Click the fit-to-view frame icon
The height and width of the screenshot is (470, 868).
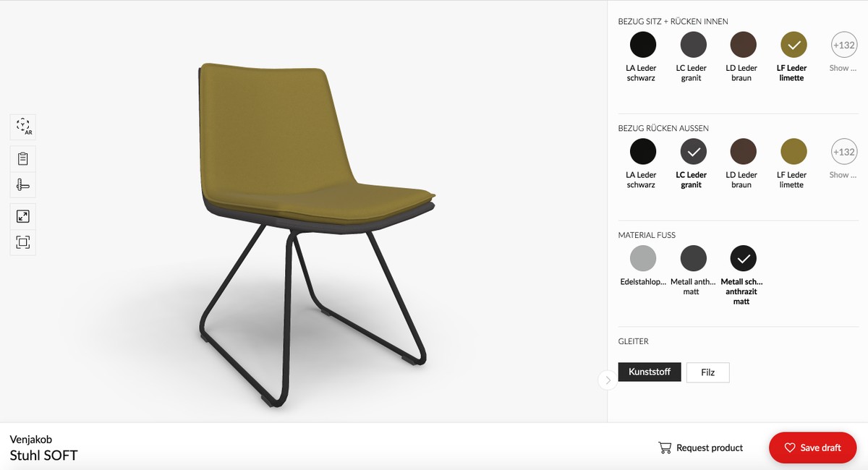(23, 242)
